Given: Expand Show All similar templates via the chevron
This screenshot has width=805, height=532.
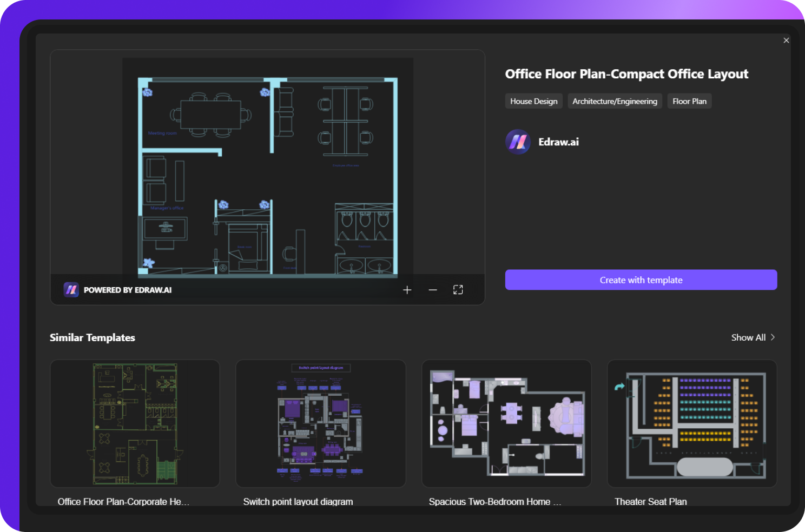Looking at the screenshot, I should [x=772, y=337].
